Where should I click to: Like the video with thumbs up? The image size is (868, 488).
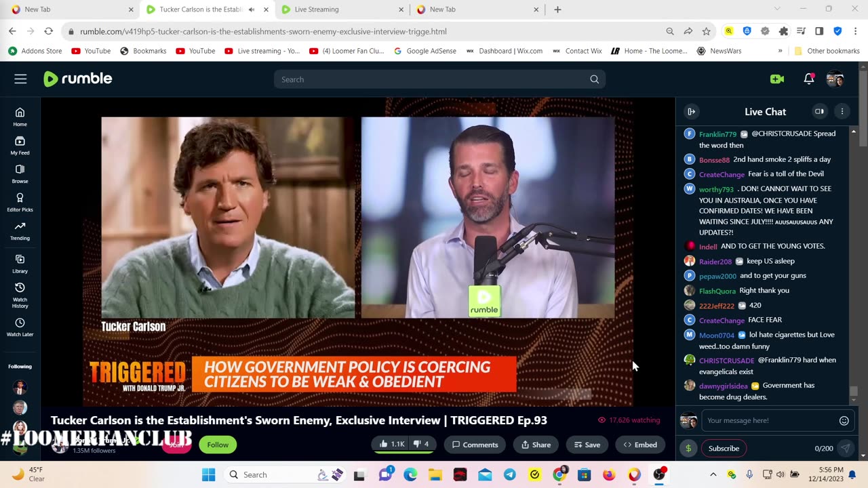click(392, 445)
